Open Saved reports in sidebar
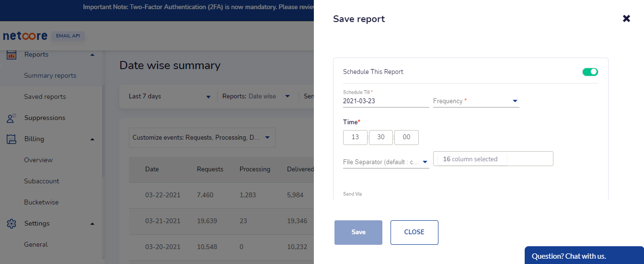This screenshot has width=644, height=264. (45, 97)
